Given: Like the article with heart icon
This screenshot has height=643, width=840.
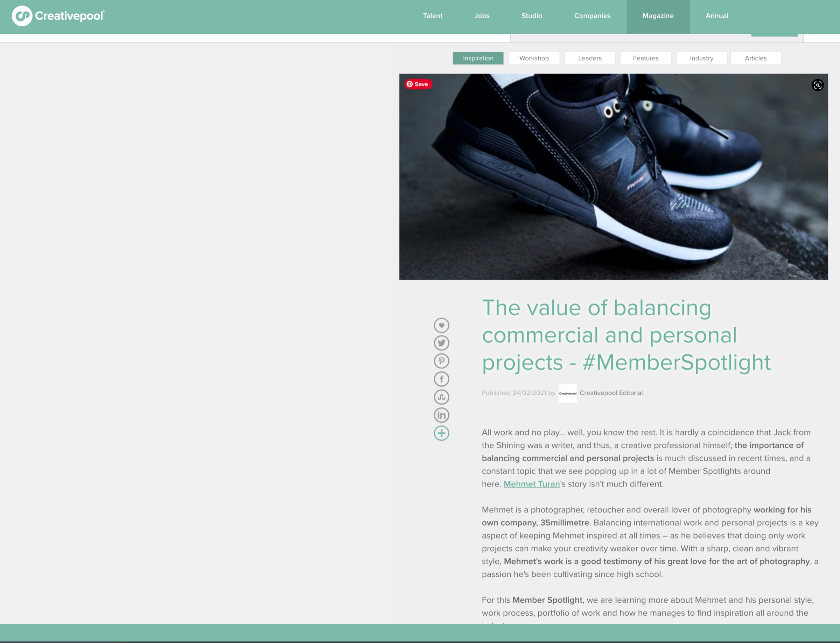Looking at the screenshot, I should point(441,325).
